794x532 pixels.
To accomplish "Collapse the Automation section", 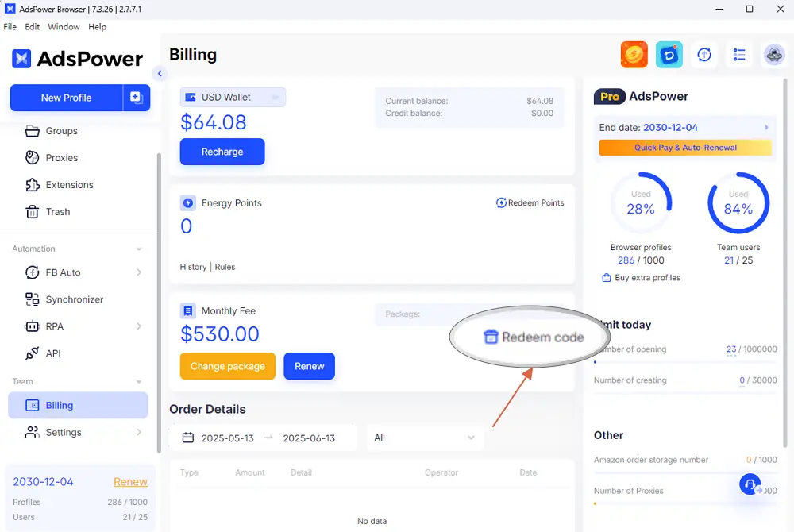I will tap(139, 249).
